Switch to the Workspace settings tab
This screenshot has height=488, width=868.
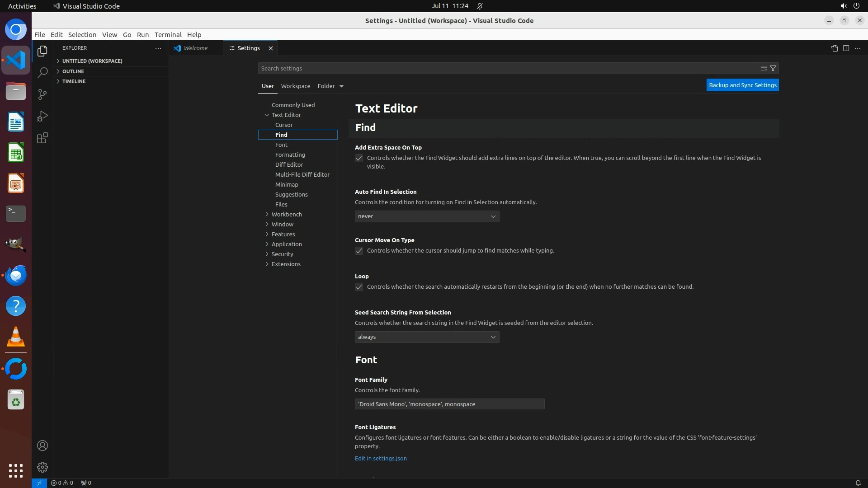tap(296, 86)
